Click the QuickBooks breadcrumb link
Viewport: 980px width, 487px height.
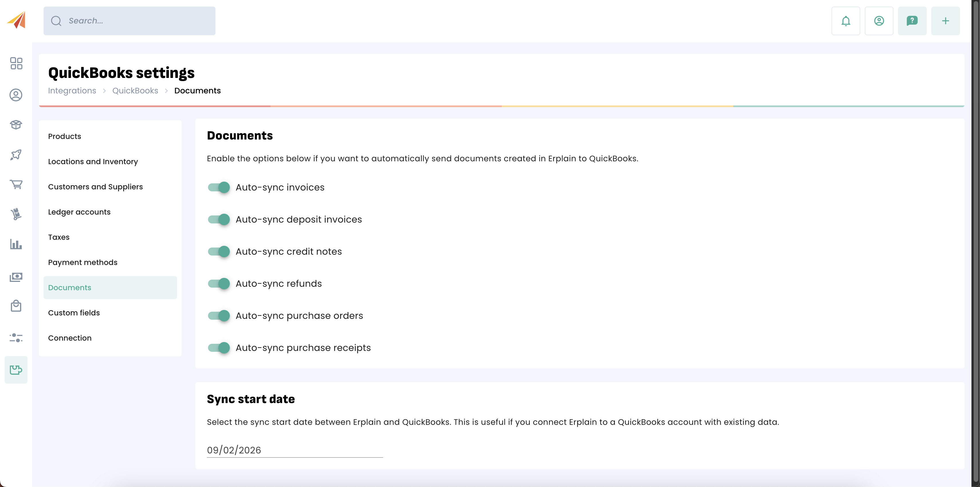pyautogui.click(x=135, y=91)
